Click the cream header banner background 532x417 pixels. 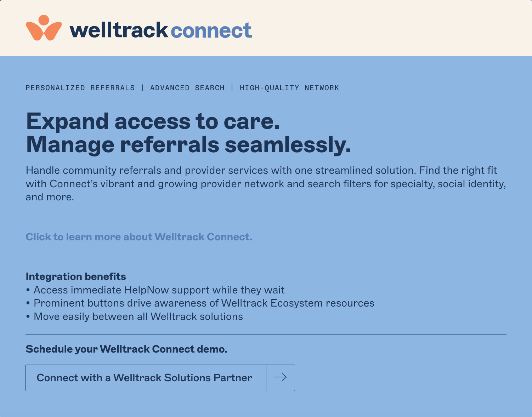click(390, 28)
